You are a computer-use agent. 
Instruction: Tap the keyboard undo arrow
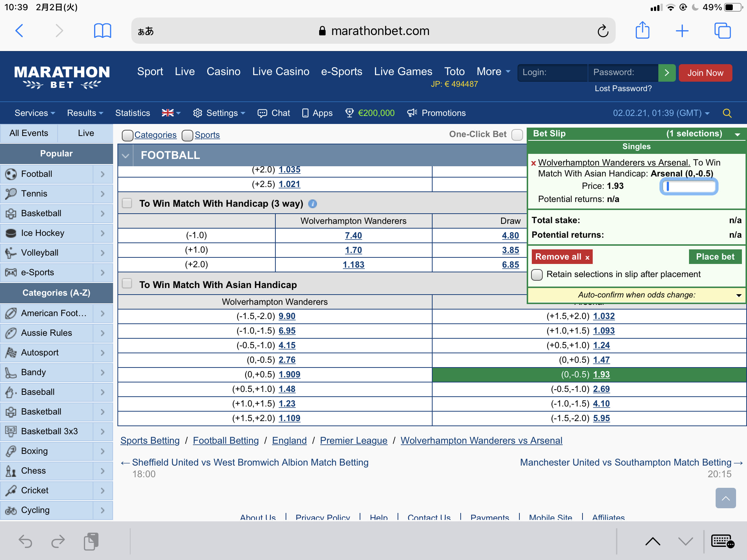(26, 541)
